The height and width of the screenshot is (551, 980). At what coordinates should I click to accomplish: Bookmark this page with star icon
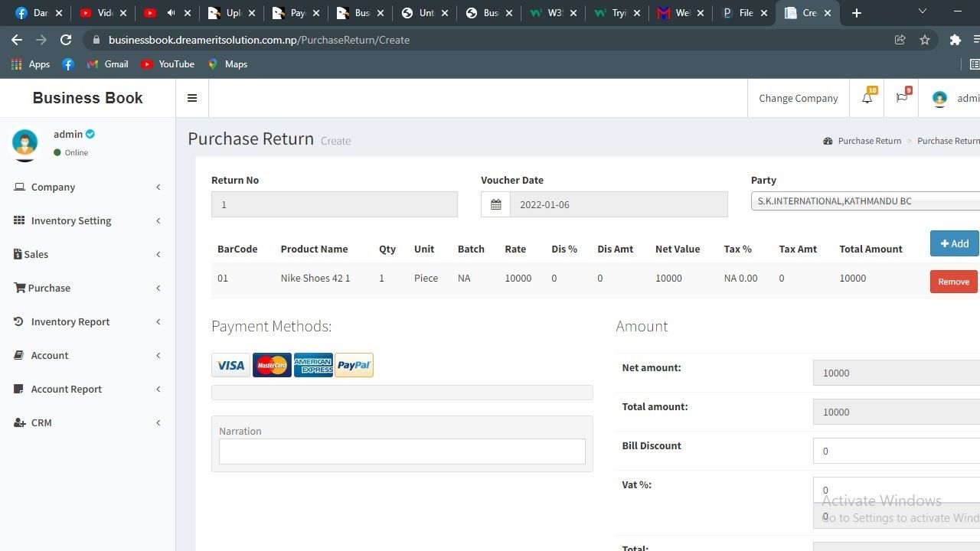point(925,40)
